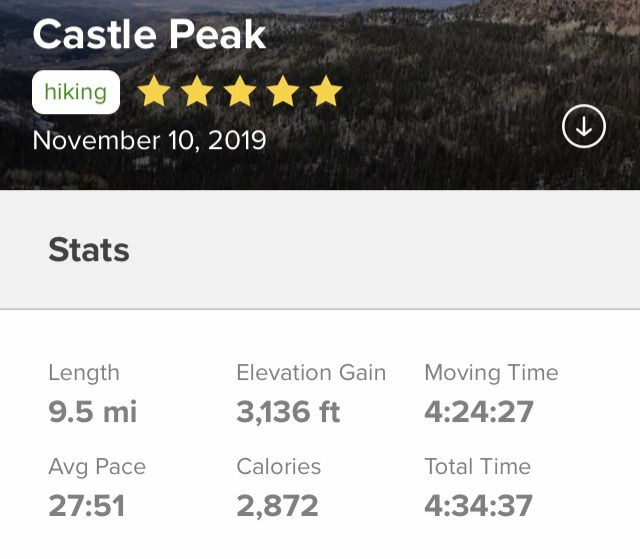Click the second yellow rating star

point(197,91)
